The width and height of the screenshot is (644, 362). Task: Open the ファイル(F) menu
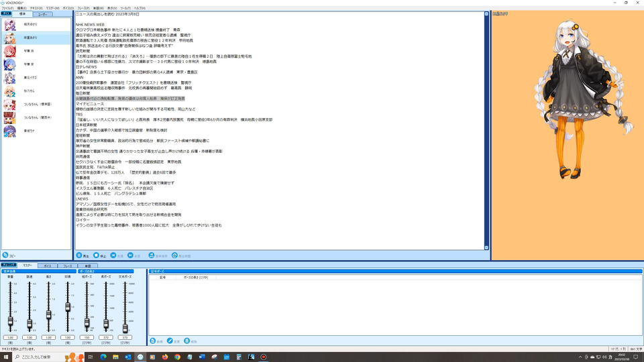(x=7, y=8)
